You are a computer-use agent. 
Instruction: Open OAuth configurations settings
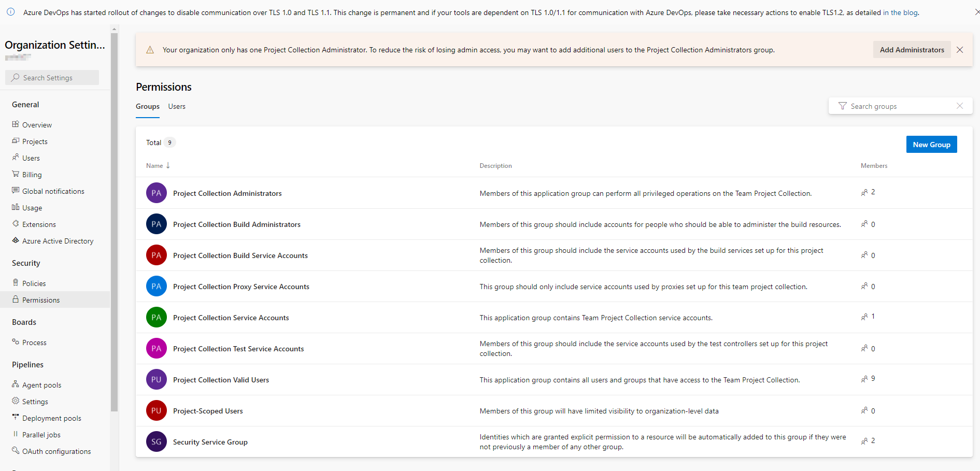tap(56, 451)
